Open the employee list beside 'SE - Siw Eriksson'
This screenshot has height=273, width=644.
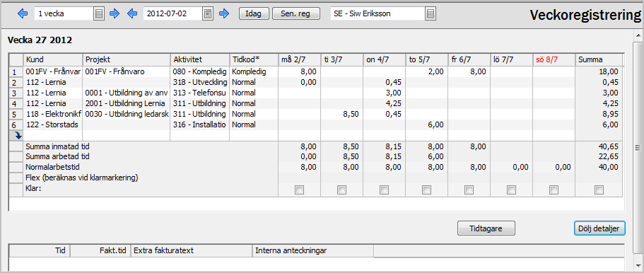pos(431,13)
